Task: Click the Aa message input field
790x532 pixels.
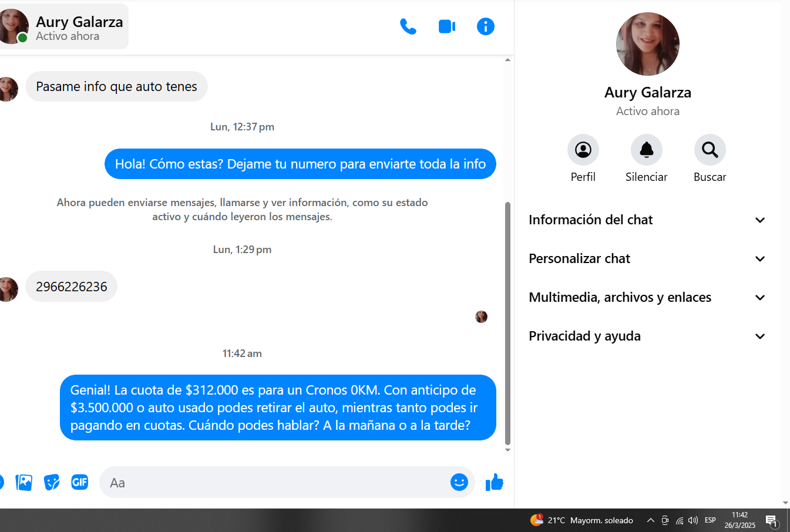Action: point(270,483)
